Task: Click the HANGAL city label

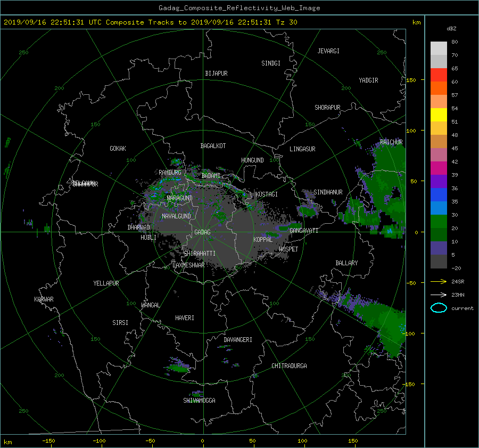Action: click(x=150, y=305)
